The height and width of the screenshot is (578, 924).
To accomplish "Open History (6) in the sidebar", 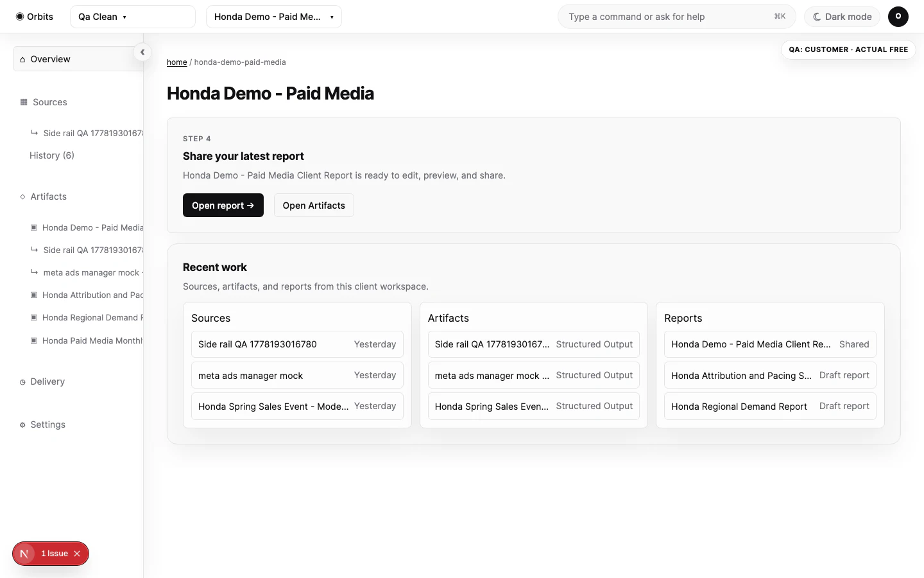I will [52, 155].
